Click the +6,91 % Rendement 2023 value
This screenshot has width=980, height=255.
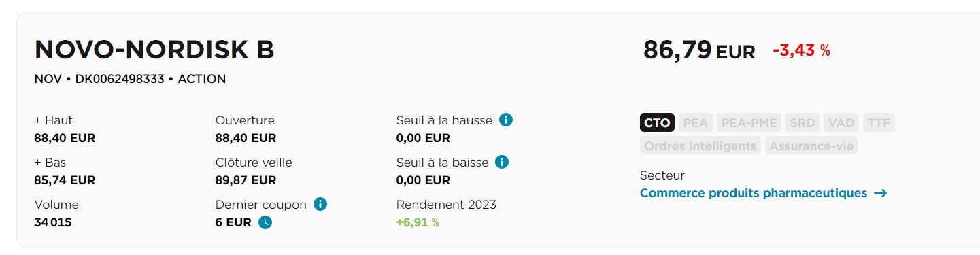click(418, 222)
